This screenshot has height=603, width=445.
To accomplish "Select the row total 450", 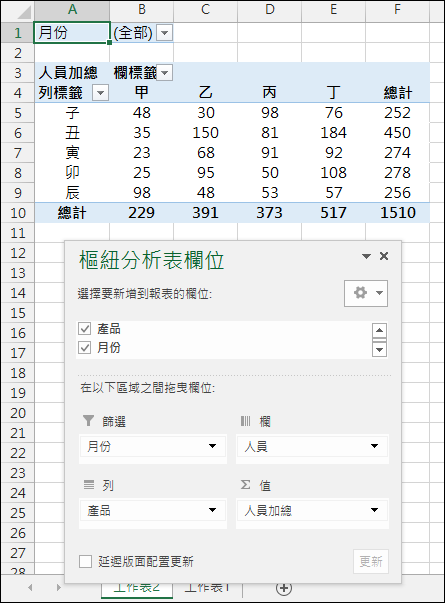I will [397, 133].
